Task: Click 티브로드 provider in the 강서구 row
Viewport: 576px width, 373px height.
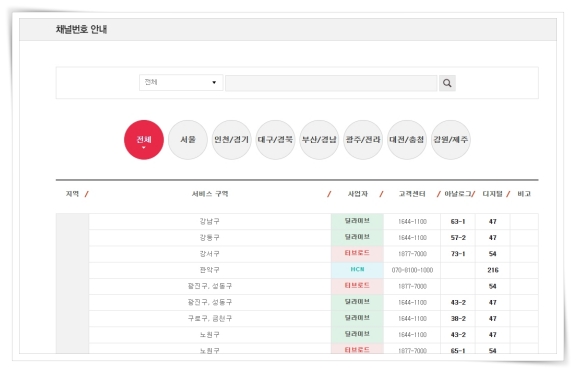Action: [357, 254]
